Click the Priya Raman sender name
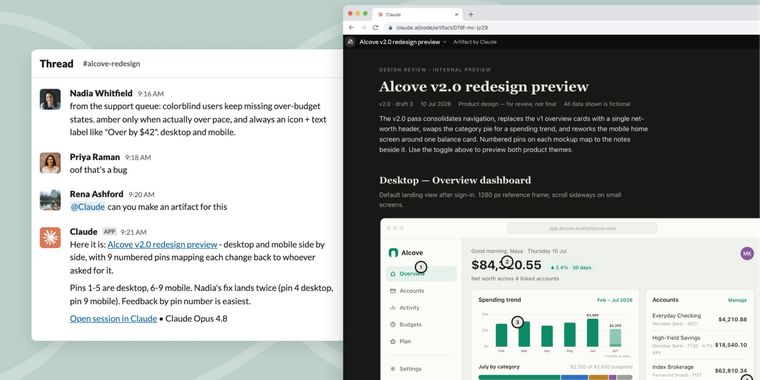 [x=95, y=157]
